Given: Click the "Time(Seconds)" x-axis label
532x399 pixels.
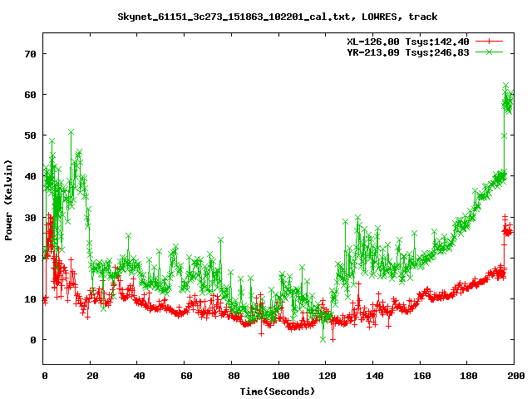Looking at the screenshot, I should [278, 391].
